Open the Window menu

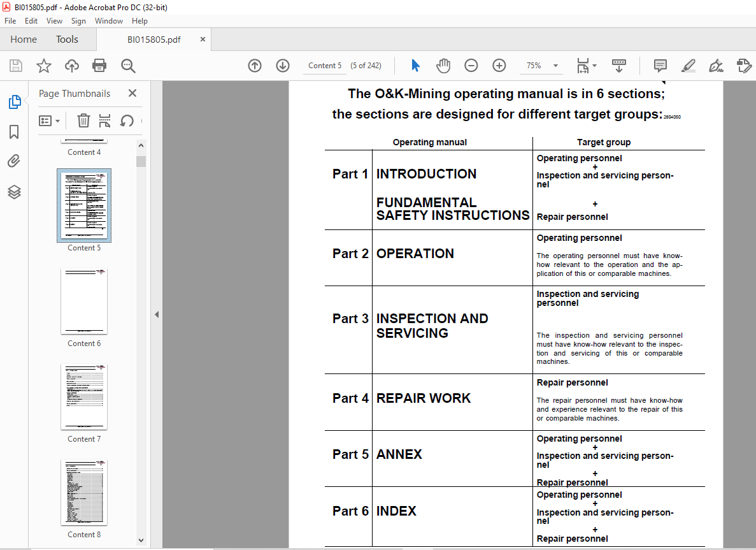[108, 21]
